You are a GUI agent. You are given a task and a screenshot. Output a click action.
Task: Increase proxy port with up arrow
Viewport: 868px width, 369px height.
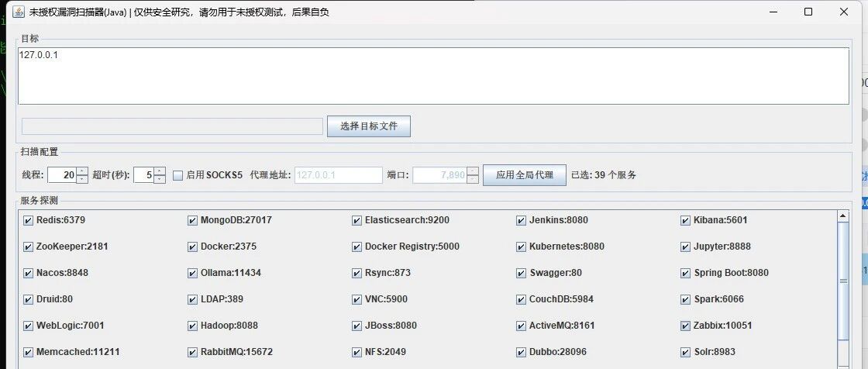point(473,171)
